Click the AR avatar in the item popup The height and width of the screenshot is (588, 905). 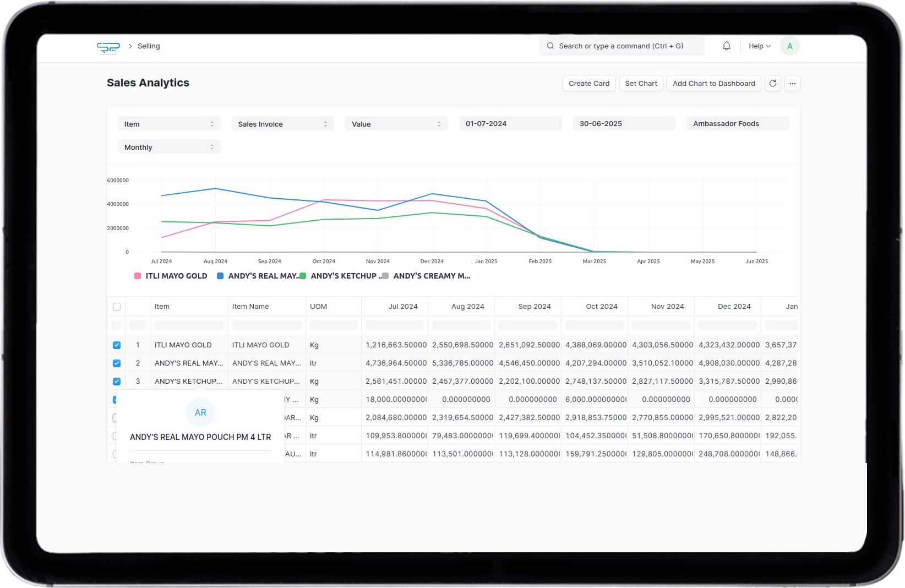coord(200,412)
